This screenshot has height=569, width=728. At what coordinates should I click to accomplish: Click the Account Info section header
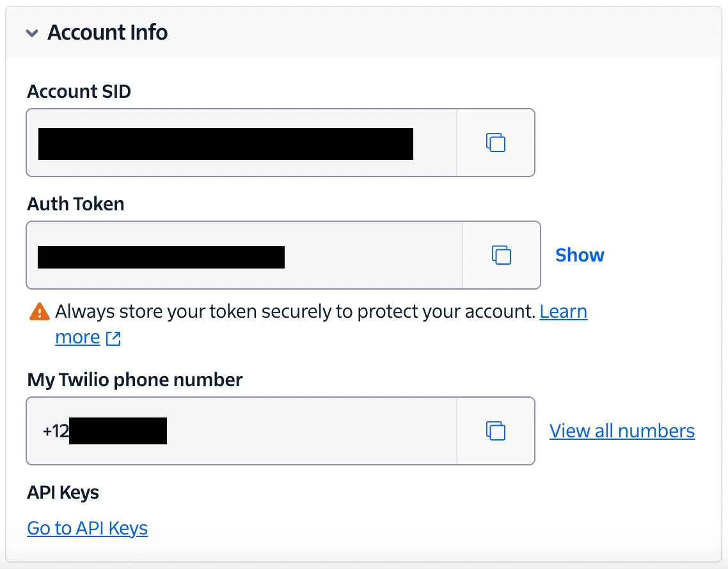107,33
